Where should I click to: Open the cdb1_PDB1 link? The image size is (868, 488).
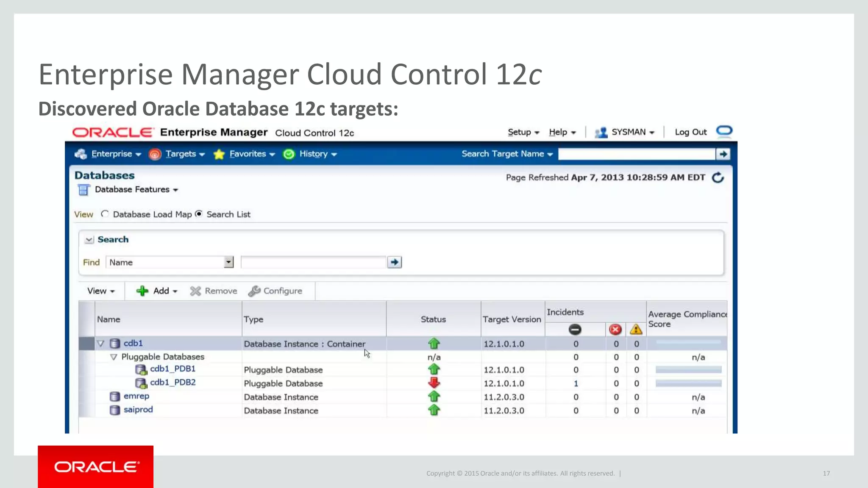(x=173, y=369)
